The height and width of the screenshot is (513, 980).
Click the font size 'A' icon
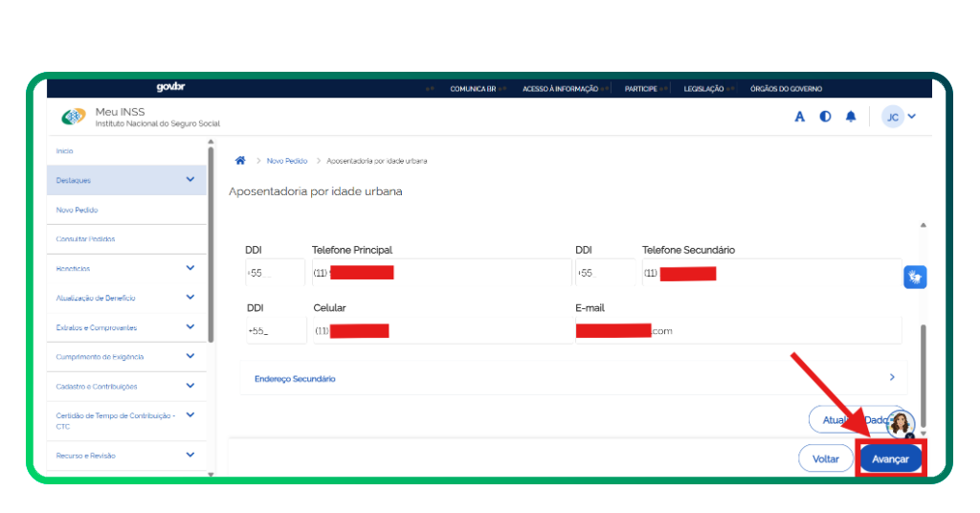[800, 117]
